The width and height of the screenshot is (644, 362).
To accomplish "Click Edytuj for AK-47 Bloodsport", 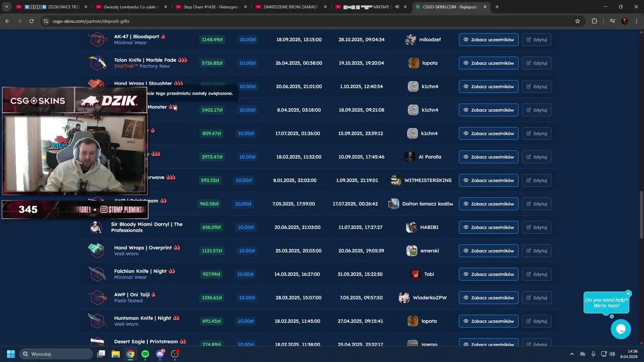I will click(536, 40).
